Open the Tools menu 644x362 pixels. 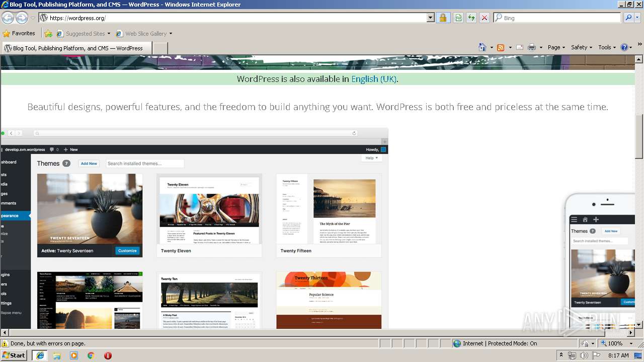(607, 47)
